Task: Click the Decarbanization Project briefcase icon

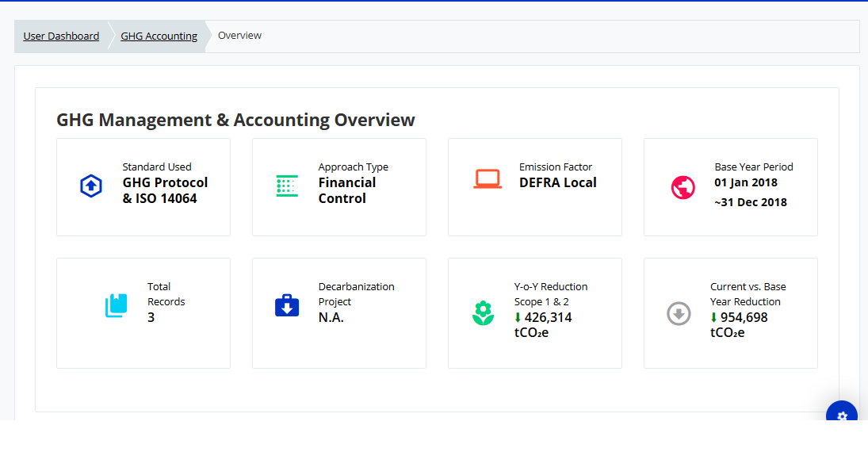Action: click(287, 305)
